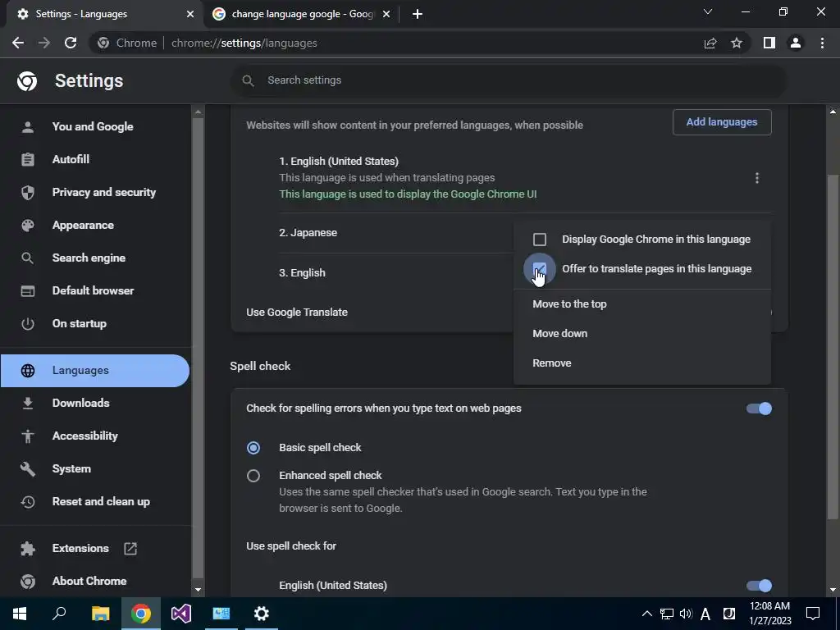Open Visual Studio from the taskbar

(x=181, y=614)
